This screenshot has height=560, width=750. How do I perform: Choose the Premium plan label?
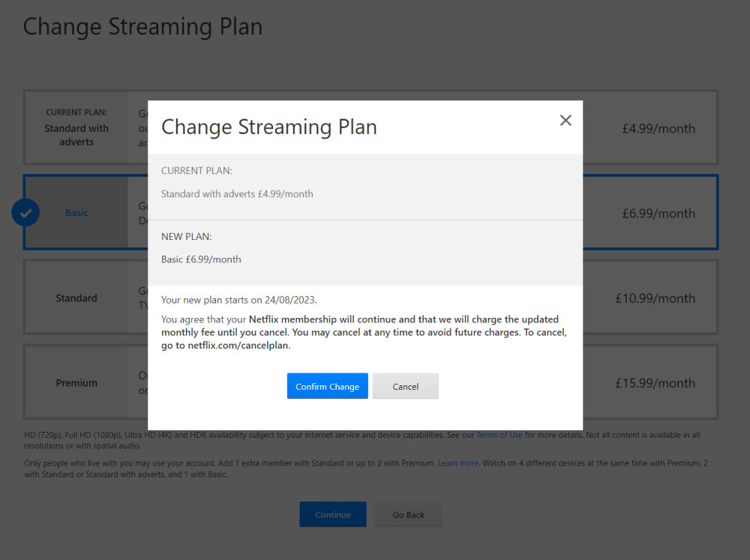click(76, 383)
